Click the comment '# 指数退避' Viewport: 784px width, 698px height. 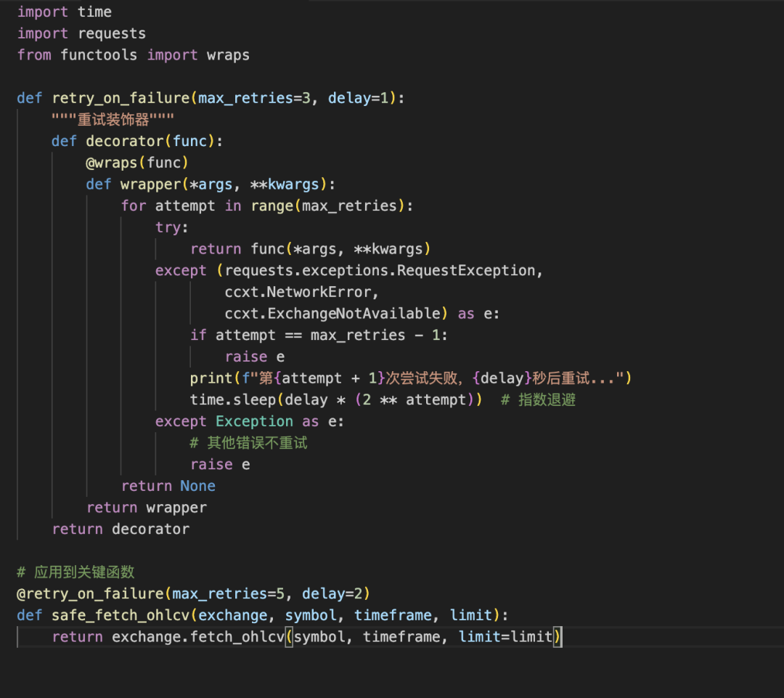538,399
